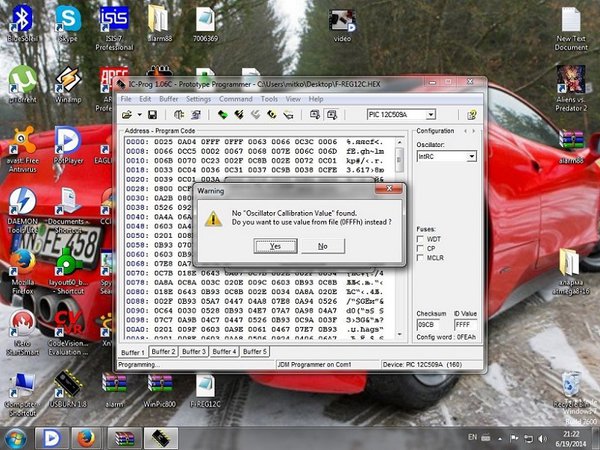Click the Program chip lightning icon
This screenshot has width=600, height=450.
click(x=239, y=114)
